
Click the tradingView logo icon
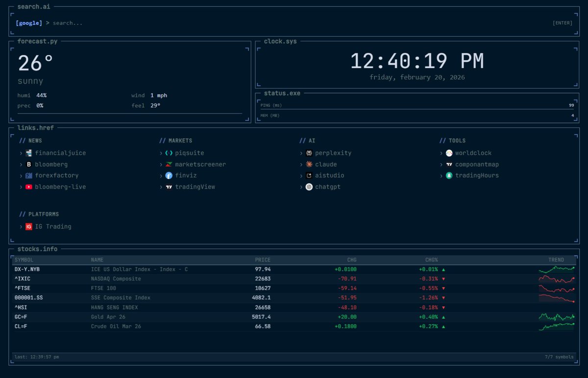pos(169,187)
